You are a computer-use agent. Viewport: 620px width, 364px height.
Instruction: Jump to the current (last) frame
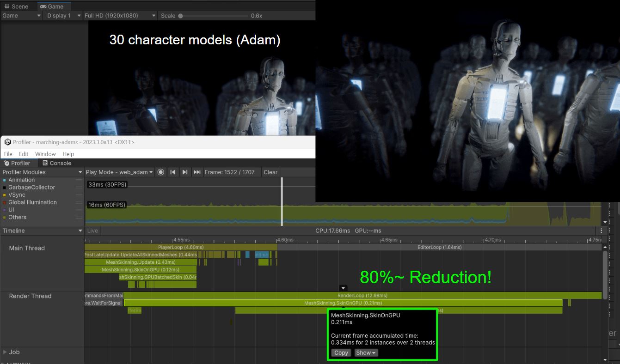197,172
